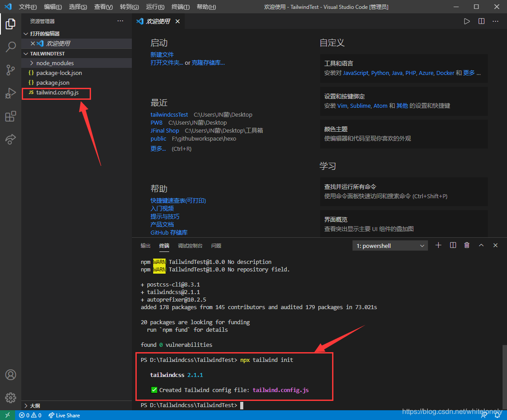Open the 编辑(E) menu
507x420 pixels.
(53, 7)
